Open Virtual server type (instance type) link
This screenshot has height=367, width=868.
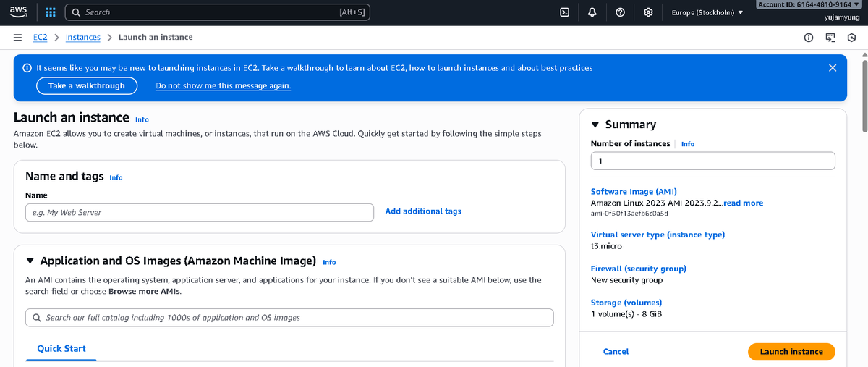click(658, 235)
